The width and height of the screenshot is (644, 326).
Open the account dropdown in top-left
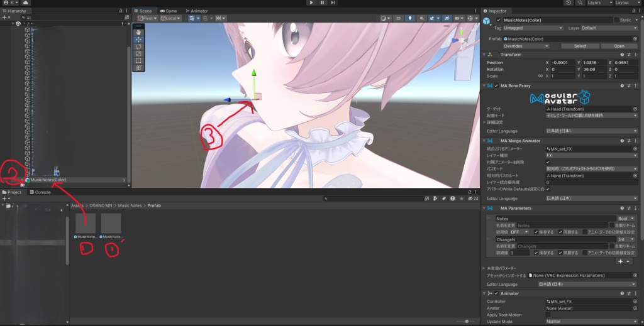pos(11,3)
